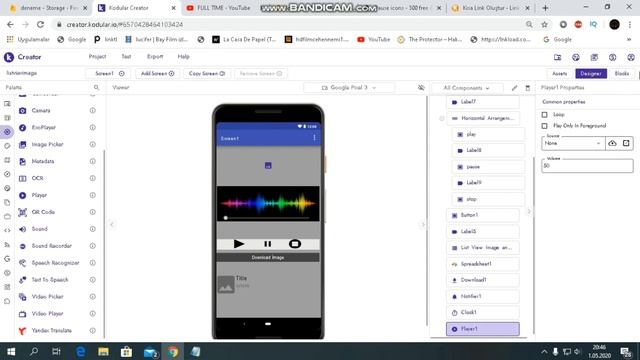Open the source asset picker square icon
Screen dimensions: 640x360
point(626,143)
